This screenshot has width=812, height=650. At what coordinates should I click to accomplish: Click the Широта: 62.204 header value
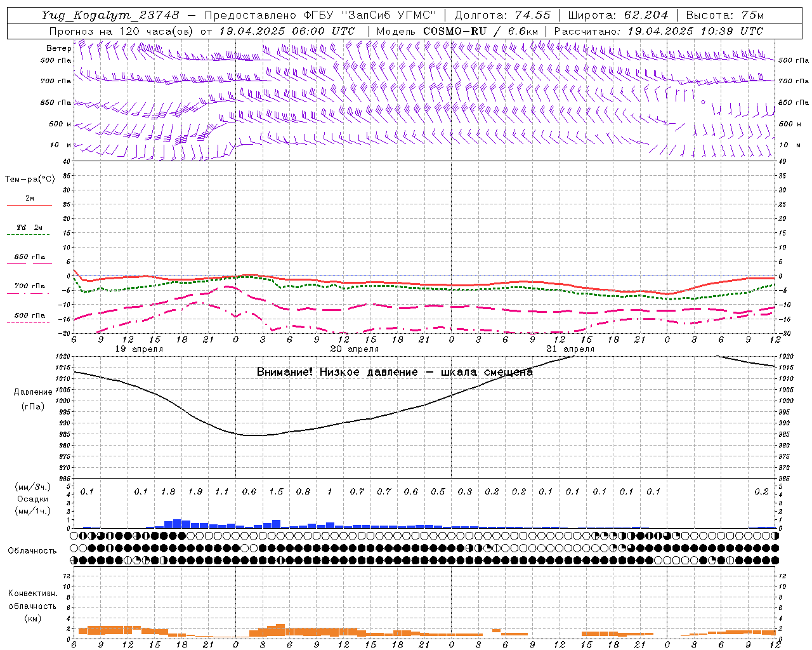tap(618, 15)
